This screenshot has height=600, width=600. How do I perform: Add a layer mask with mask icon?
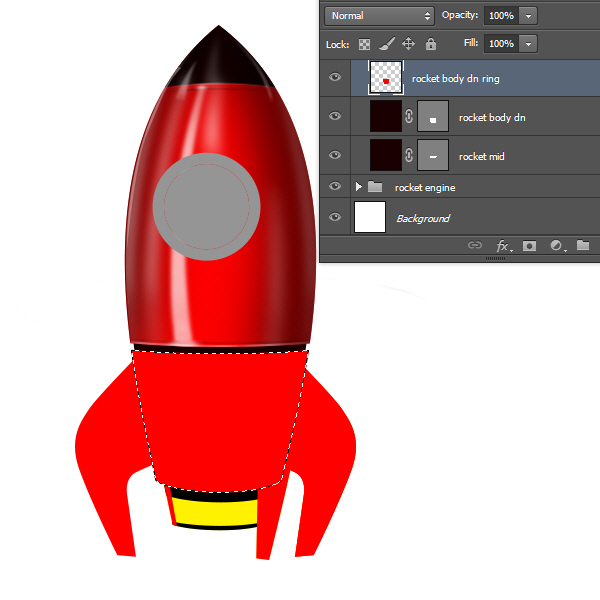[530, 245]
